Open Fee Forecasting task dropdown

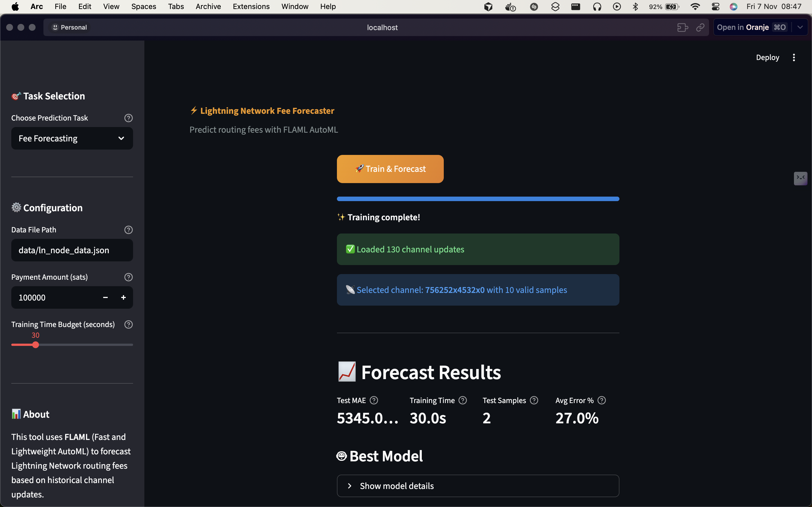tap(72, 138)
